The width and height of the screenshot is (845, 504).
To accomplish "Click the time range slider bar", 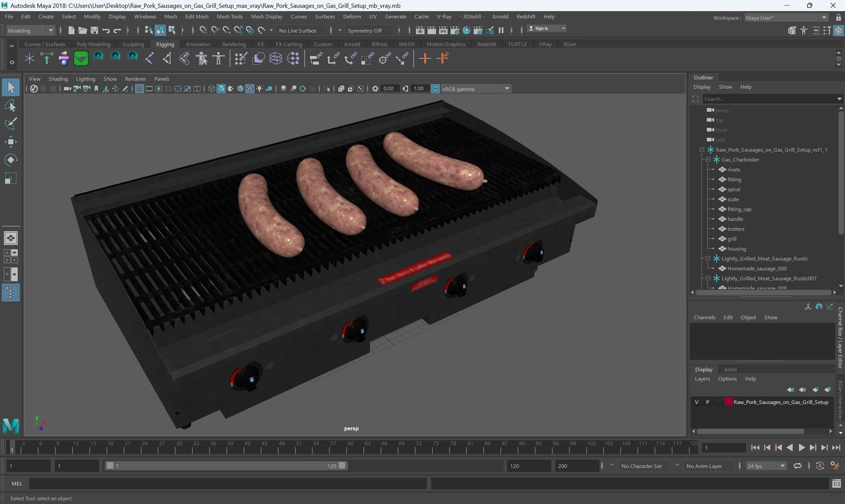I will click(226, 466).
